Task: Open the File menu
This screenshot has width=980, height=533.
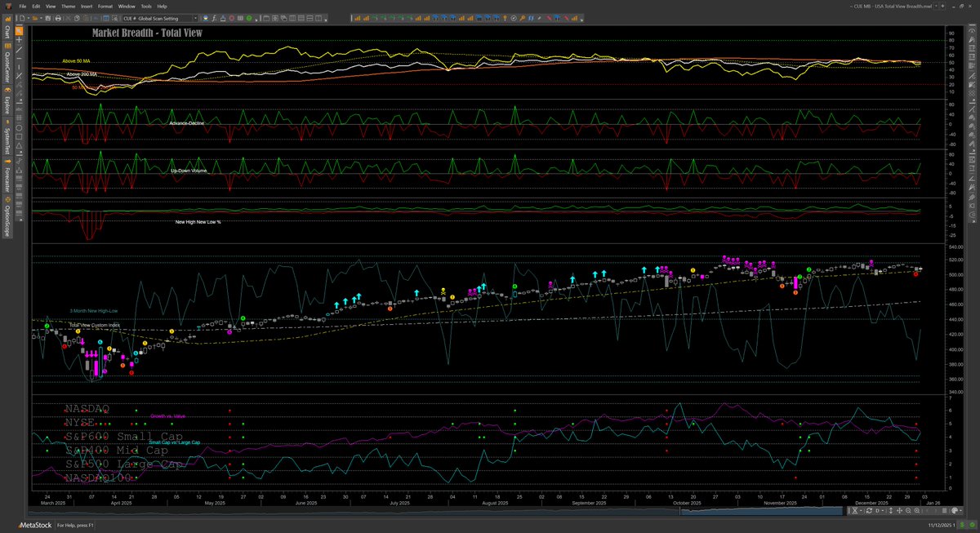Action: tap(22, 6)
